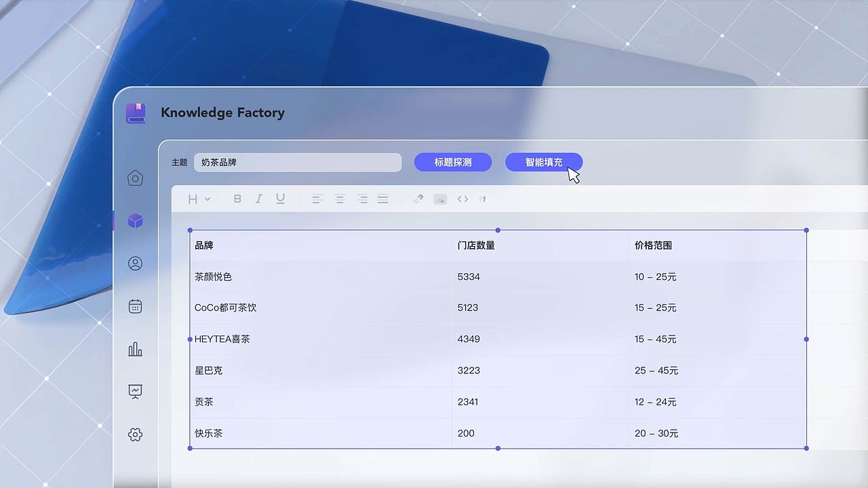
Task: Click the table's bottom-right selection handle
Action: click(x=806, y=448)
